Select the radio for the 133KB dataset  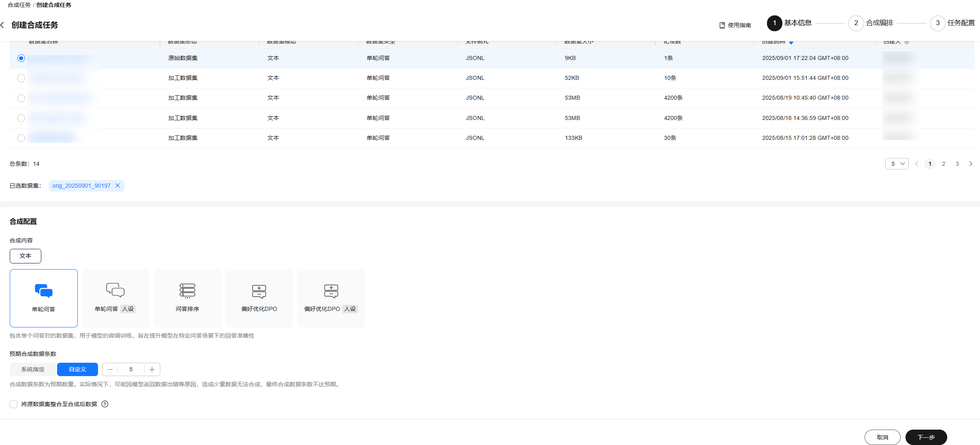21,138
